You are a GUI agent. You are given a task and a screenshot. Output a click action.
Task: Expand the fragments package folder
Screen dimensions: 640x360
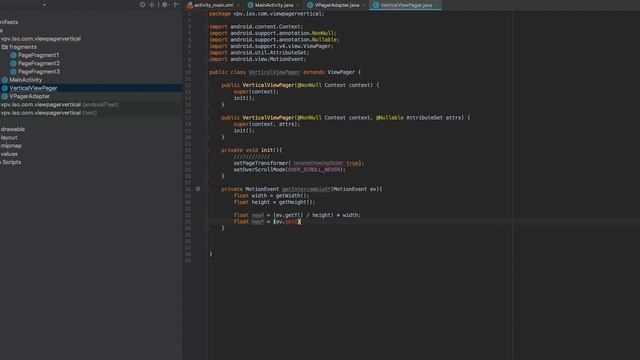tap(23, 47)
